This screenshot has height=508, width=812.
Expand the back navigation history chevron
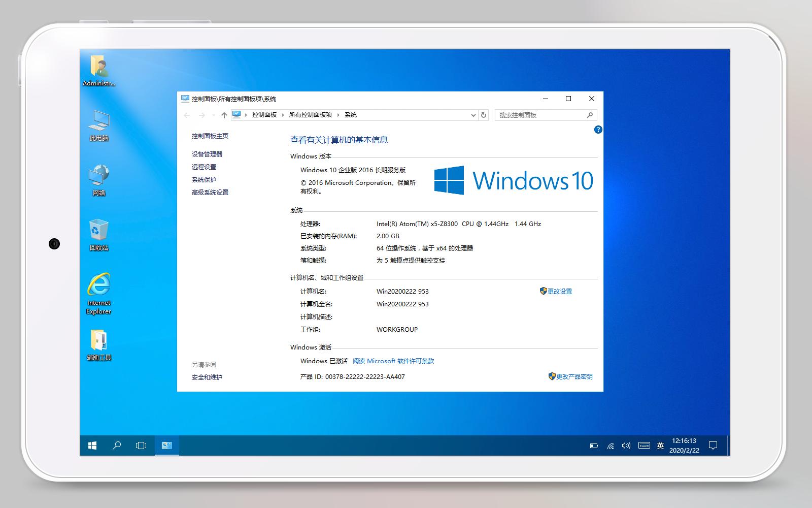click(213, 115)
